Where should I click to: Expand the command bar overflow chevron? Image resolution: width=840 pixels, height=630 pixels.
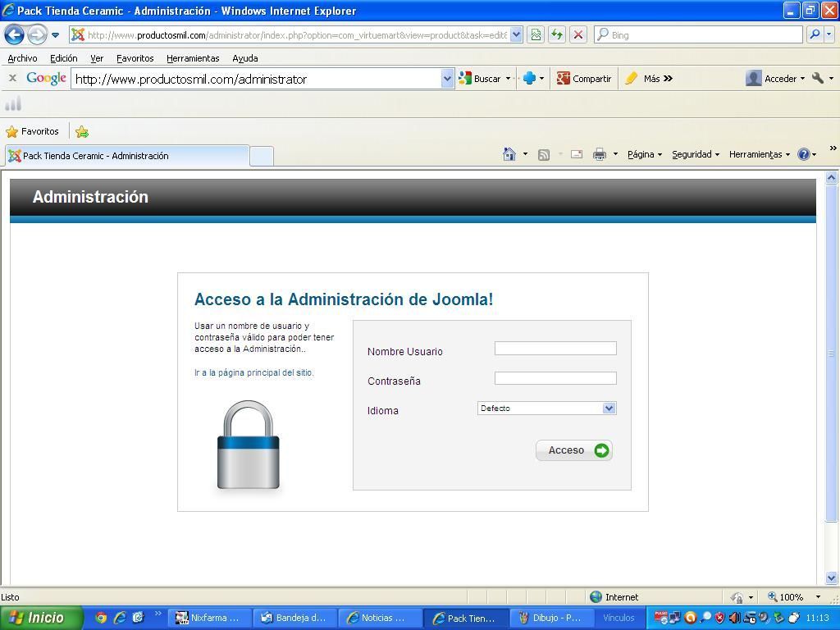(833, 148)
